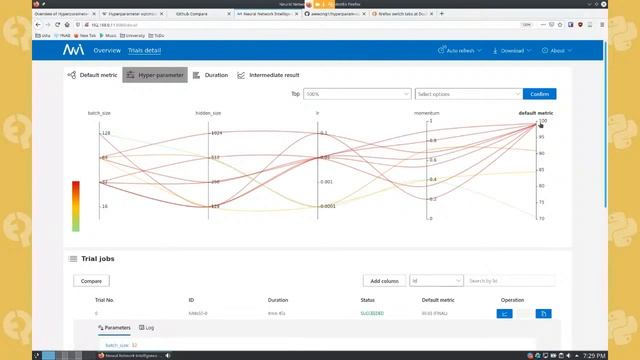Click the first virtual desktop in pager
This screenshot has height=360, width=640.
pyautogui.click(x=49, y=356)
